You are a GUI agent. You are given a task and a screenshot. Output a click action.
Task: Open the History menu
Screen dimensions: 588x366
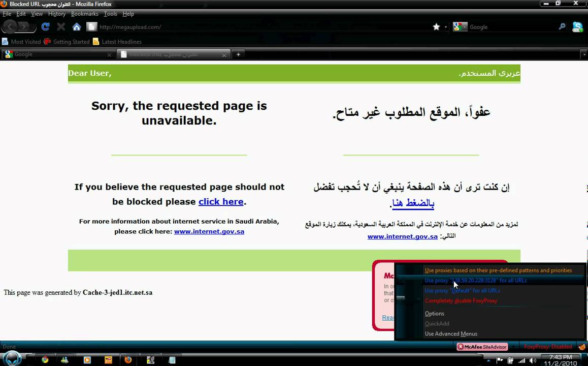pos(57,14)
